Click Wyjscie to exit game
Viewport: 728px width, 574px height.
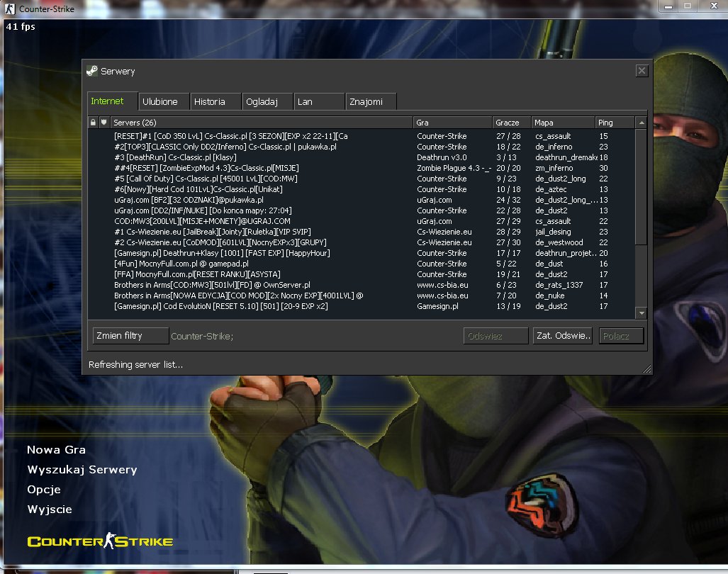(x=50, y=510)
